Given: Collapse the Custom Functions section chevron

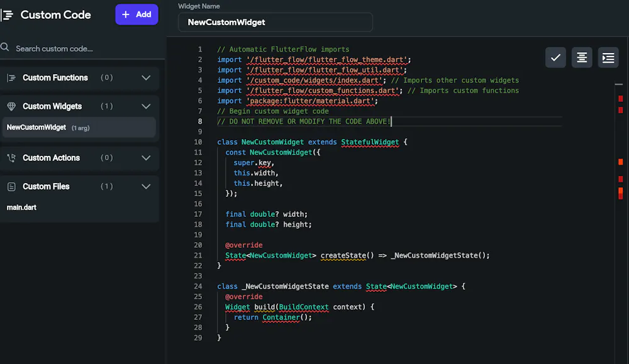Looking at the screenshot, I should click(x=146, y=78).
